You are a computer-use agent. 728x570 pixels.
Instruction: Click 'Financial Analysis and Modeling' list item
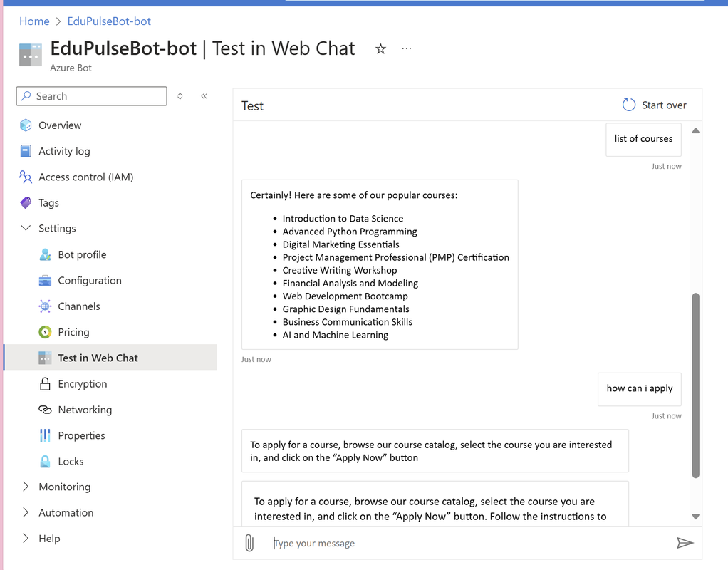click(350, 284)
